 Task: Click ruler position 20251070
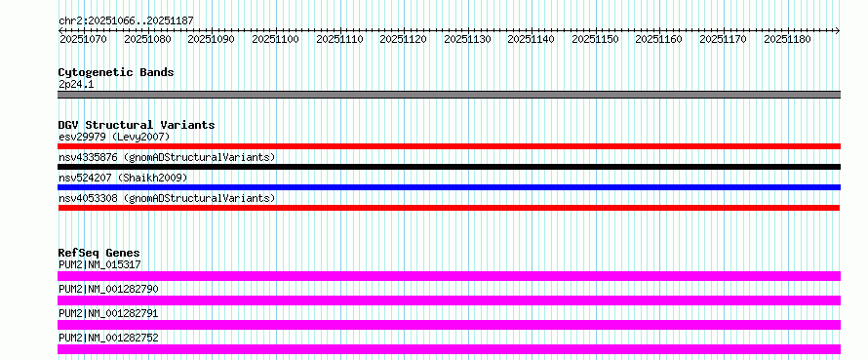tap(84, 39)
